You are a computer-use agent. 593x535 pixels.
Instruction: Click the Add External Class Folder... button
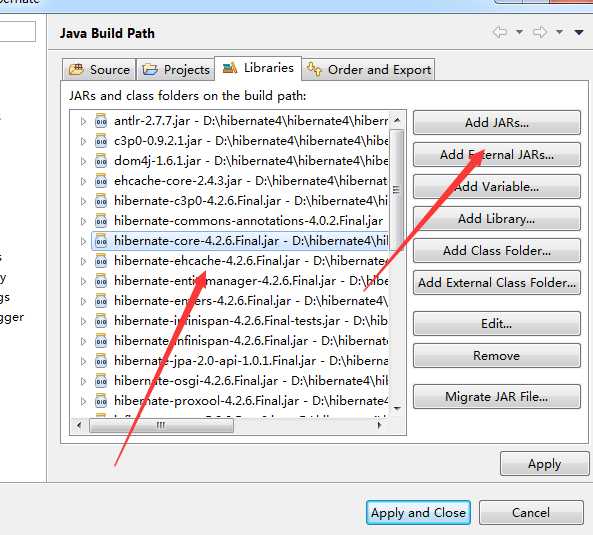(497, 282)
